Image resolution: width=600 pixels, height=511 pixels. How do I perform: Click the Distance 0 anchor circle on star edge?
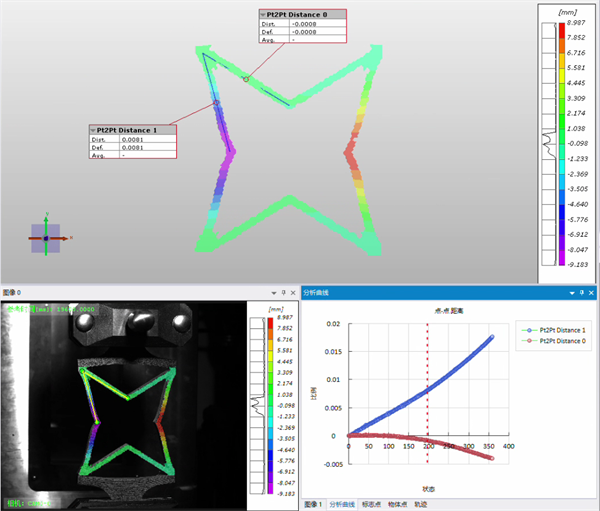246,80
